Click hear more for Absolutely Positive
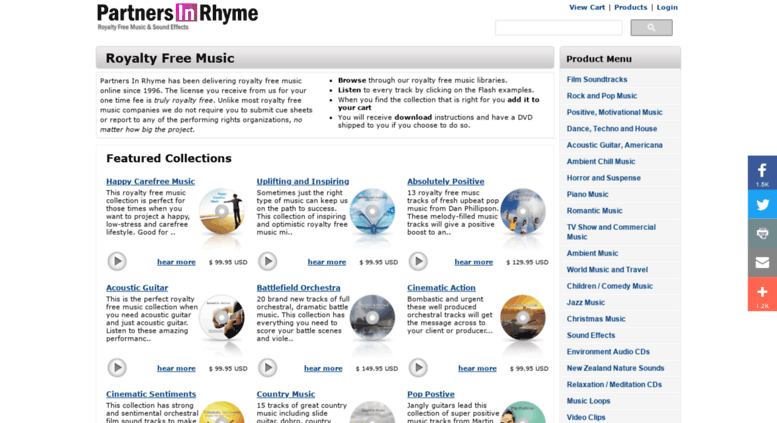Image resolution: width=777 pixels, height=423 pixels. coord(474,262)
